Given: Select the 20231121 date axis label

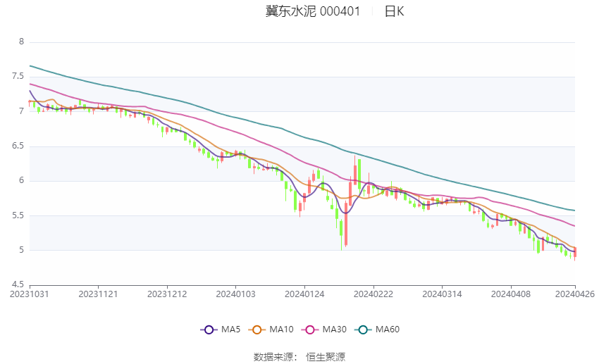Looking at the screenshot, I should point(98,294).
